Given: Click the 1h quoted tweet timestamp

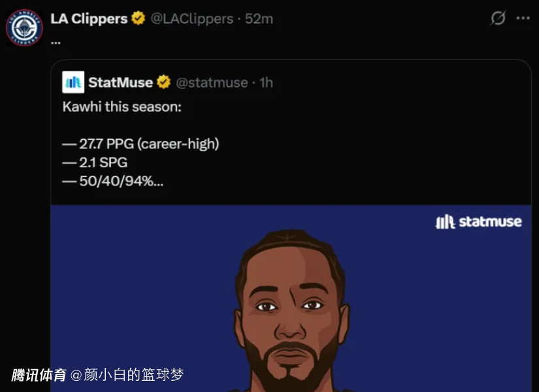Looking at the screenshot, I should [x=266, y=82].
